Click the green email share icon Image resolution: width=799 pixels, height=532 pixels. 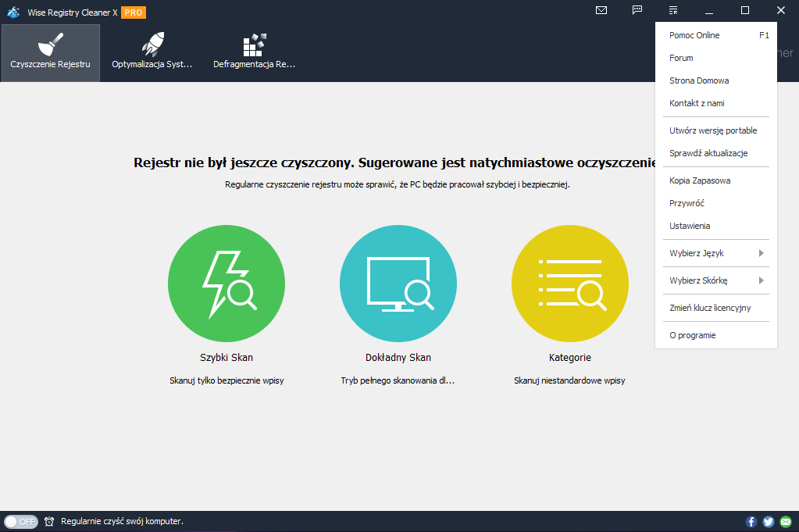point(786,521)
